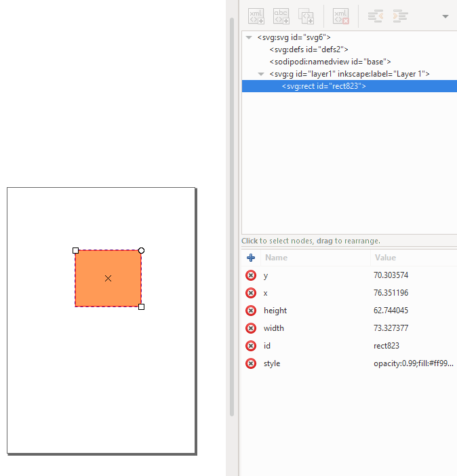Viewport: 457px width, 476px height.
Task: Select the svg:rect id="rect823" node
Action: tap(349, 86)
